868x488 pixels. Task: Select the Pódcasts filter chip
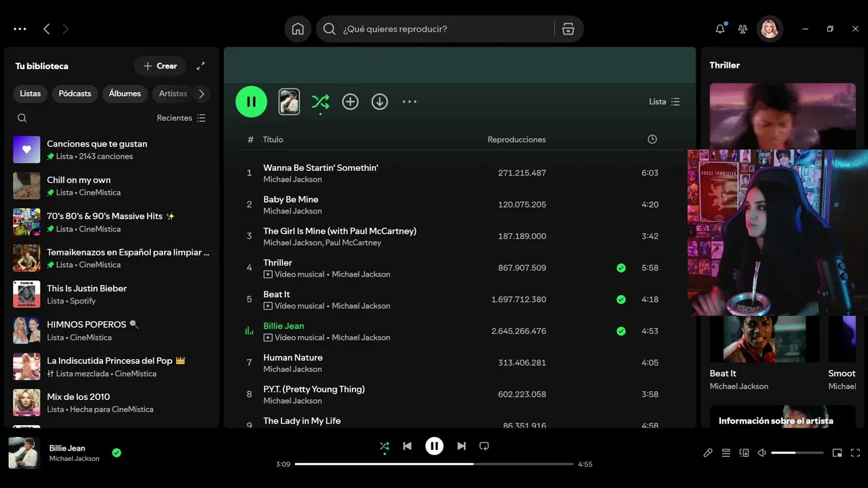tap(75, 94)
